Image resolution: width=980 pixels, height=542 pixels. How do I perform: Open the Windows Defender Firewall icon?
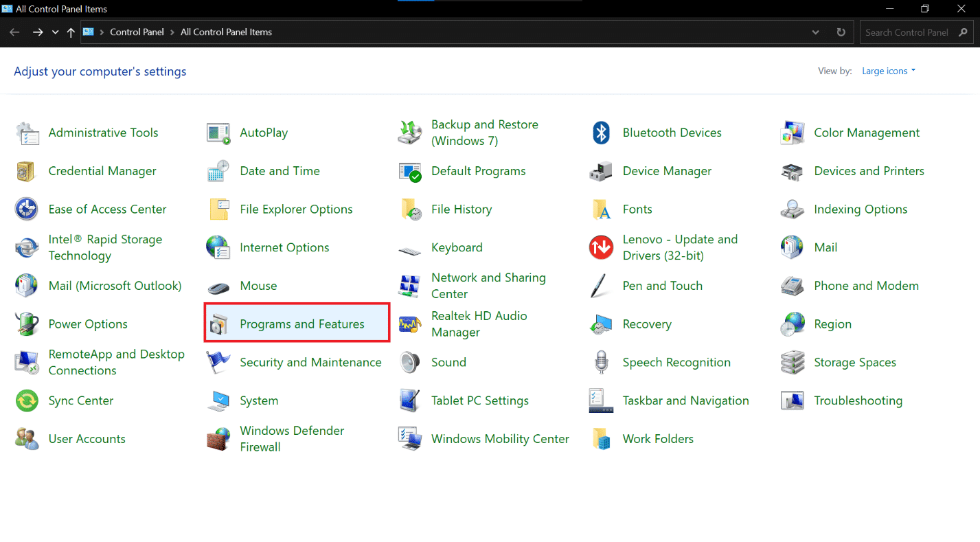pos(218,439)
